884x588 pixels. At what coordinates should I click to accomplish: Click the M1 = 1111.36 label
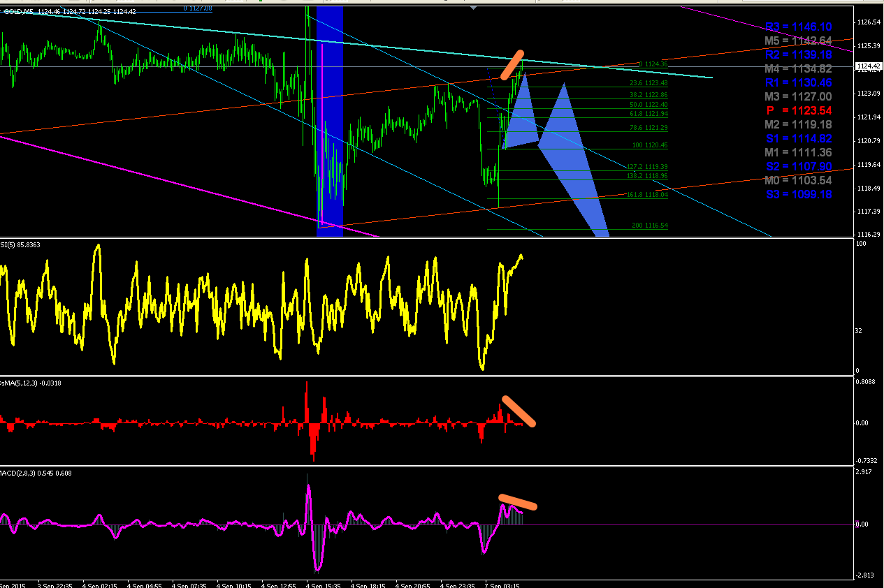click(798, 152)
